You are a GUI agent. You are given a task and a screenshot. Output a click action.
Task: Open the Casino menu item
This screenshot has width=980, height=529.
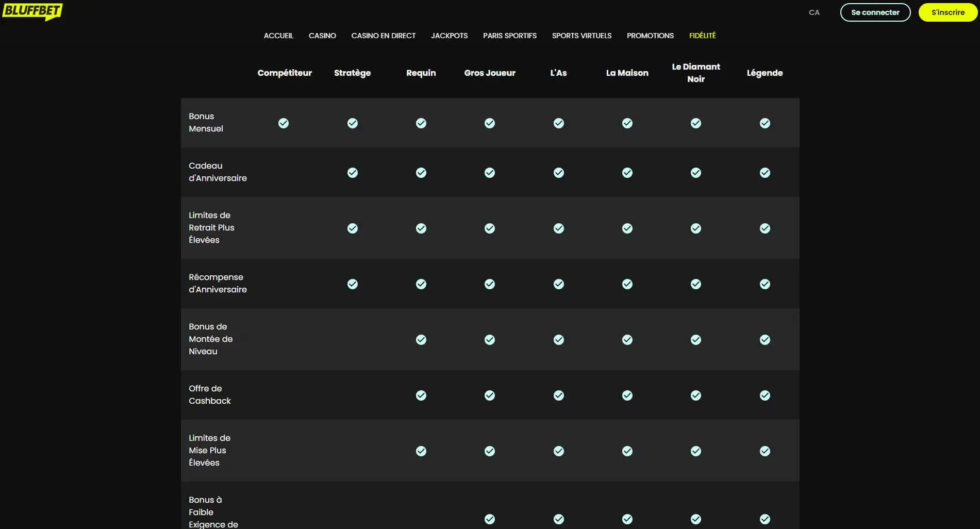point(322,36)
